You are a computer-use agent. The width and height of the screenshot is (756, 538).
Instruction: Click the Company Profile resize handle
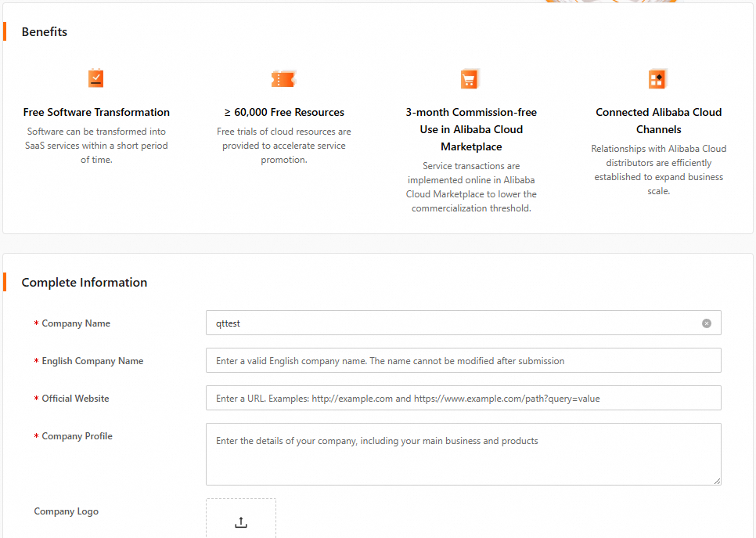[x=718, y=481]
